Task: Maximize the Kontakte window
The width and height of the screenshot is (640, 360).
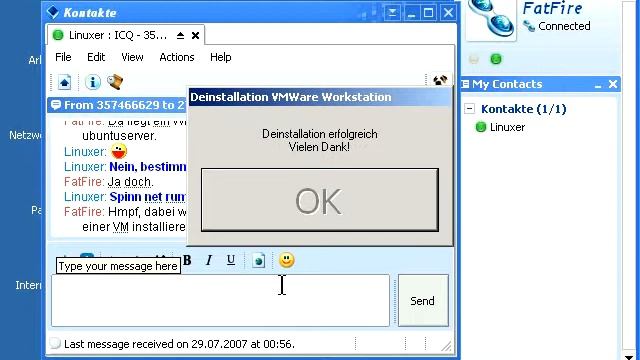Action: (x=429, y=13)
